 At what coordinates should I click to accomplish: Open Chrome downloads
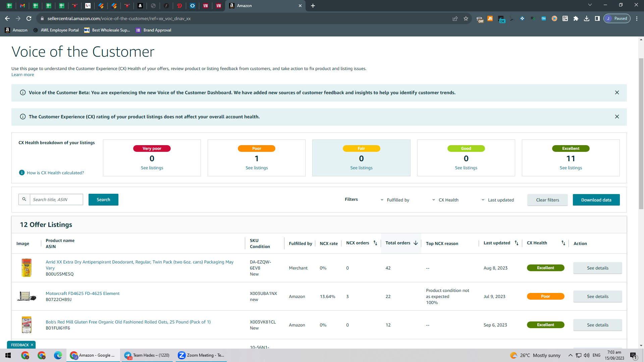tap(587, 18)
